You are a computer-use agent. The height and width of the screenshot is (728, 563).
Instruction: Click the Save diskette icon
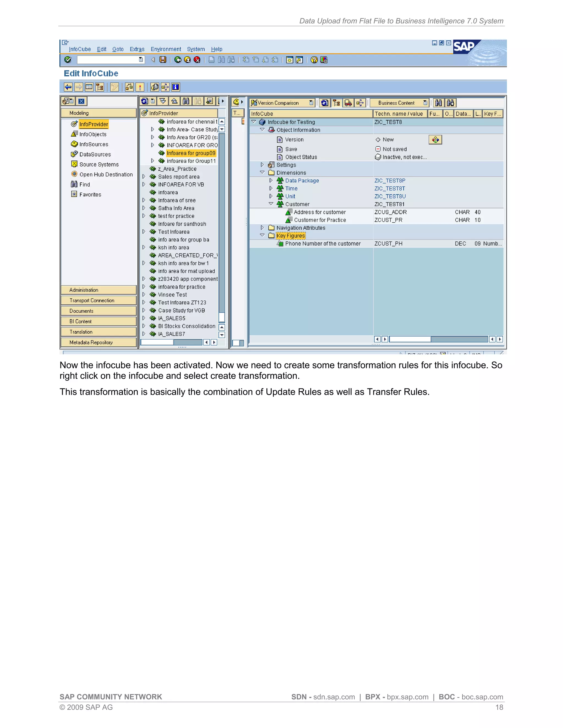tap(163, 60)
